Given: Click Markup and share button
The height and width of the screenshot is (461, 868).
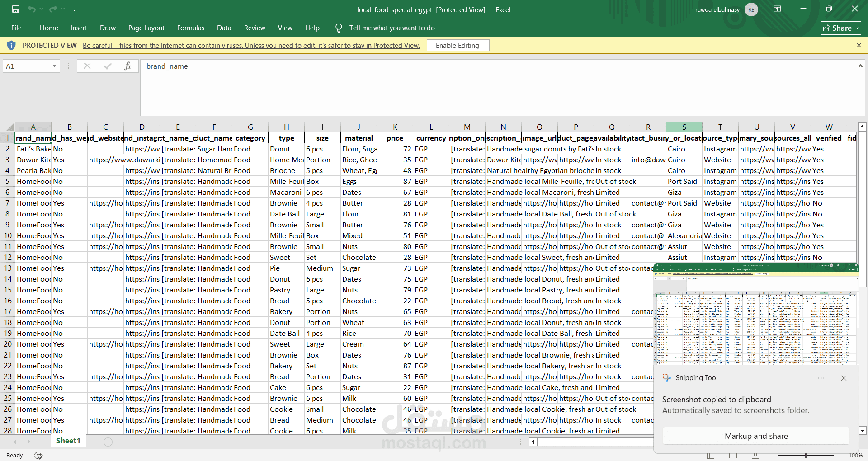Looking at the screenshot, I should [755, 436].
